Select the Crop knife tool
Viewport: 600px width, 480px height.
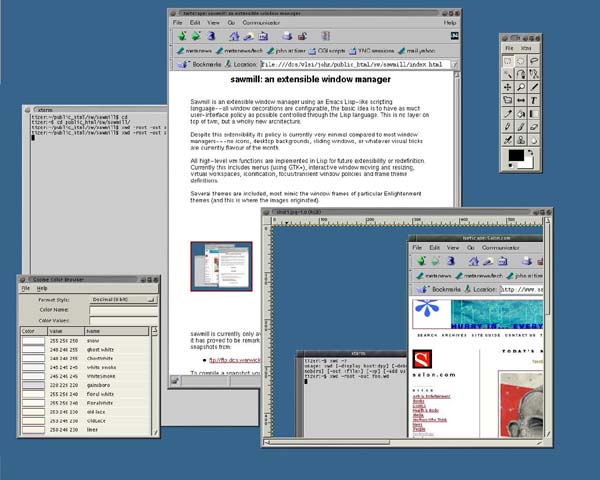point(534,87)
